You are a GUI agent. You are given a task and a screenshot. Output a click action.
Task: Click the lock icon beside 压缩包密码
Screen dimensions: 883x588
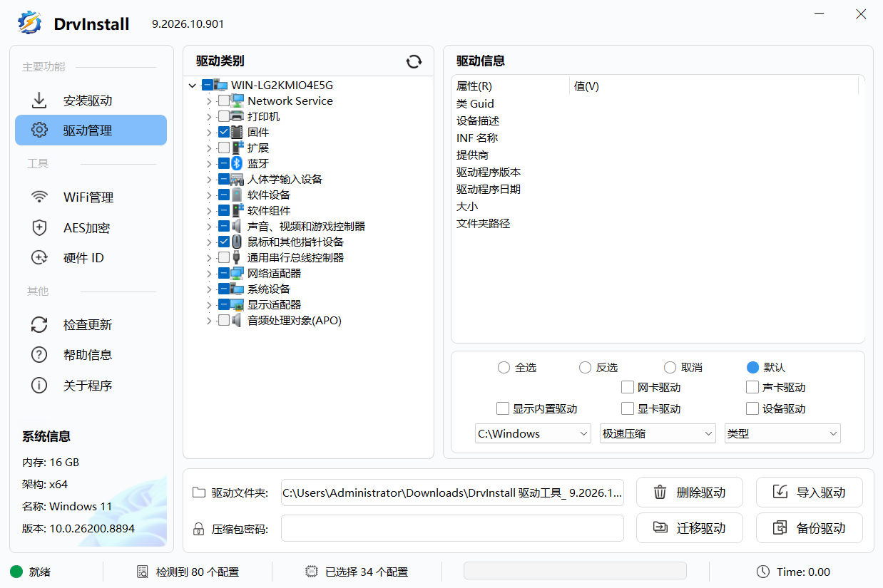[199, 529]
